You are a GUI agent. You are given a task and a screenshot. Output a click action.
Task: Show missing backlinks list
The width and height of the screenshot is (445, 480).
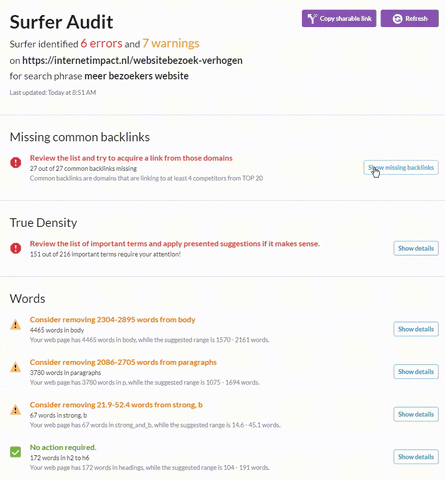401,167
